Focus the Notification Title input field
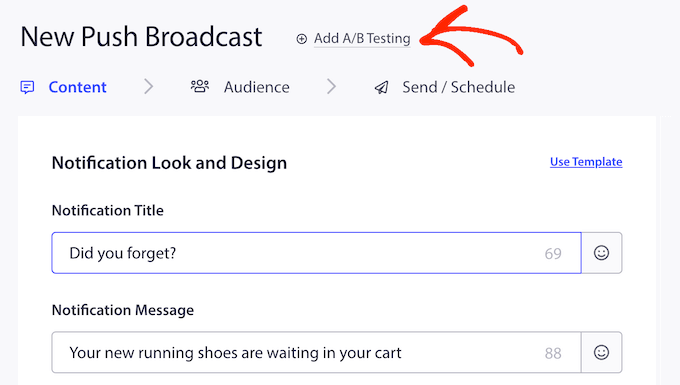This screenshot has height=385, width=680. click(317, 253)
